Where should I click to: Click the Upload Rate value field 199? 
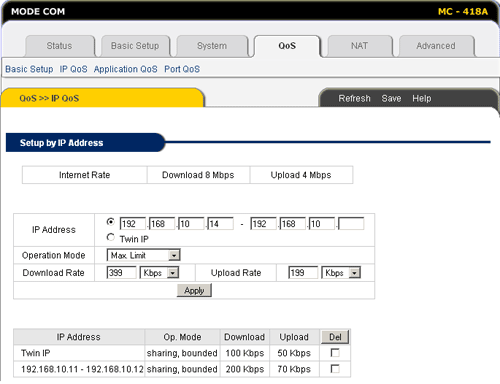303,273
